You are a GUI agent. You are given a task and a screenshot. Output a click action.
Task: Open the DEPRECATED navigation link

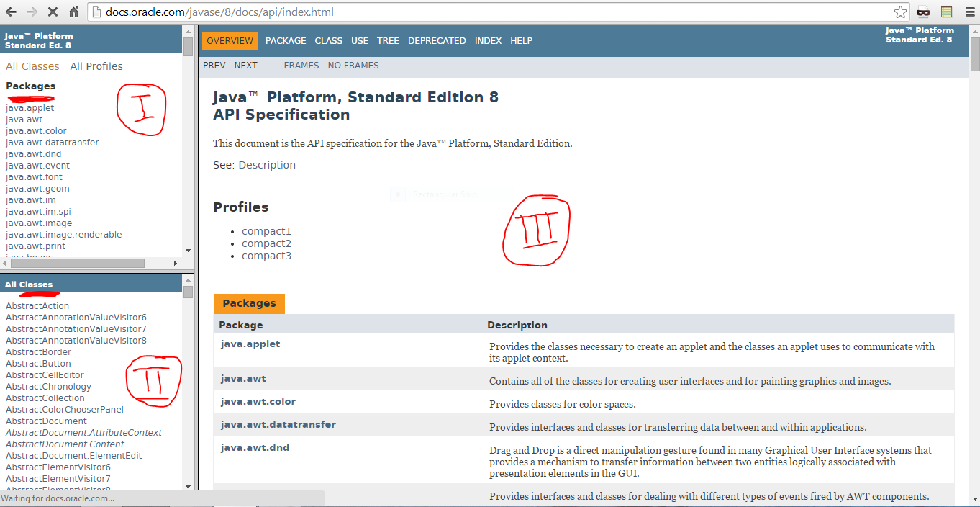(x=437, y=41)
